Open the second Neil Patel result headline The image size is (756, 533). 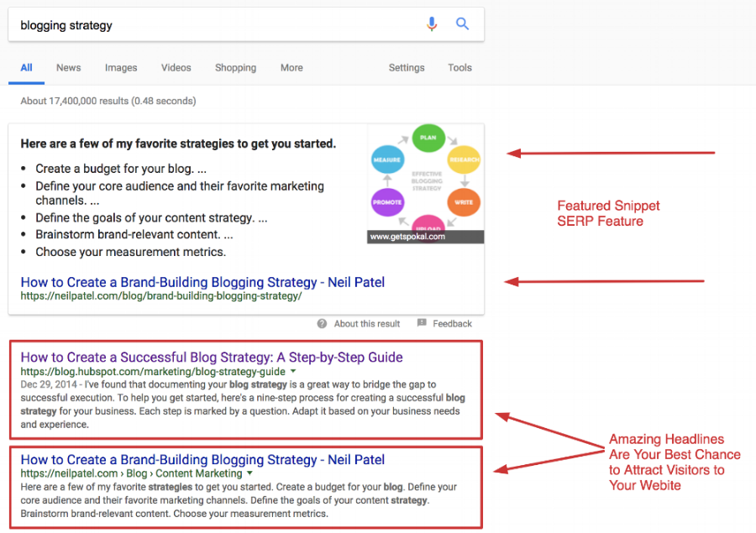[202, 460]
